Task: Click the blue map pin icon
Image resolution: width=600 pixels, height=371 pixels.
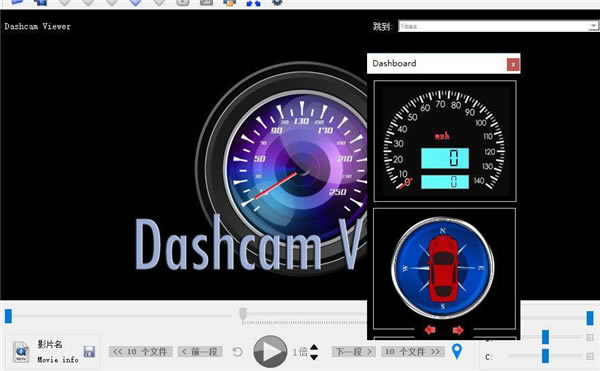Action: coord(457,351)
